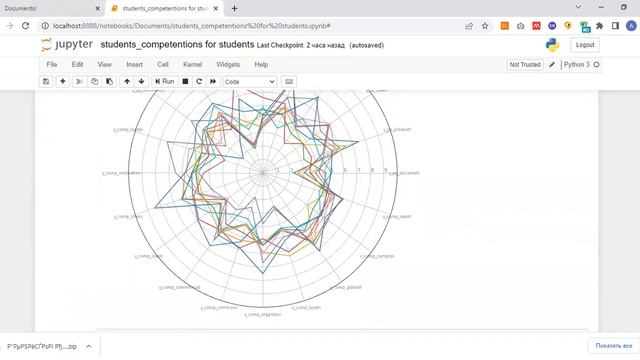This screenshot has width=640, height=360.
Task: Bookmark this page with the star
Action: pyautogui.click(x=485, y=26)
